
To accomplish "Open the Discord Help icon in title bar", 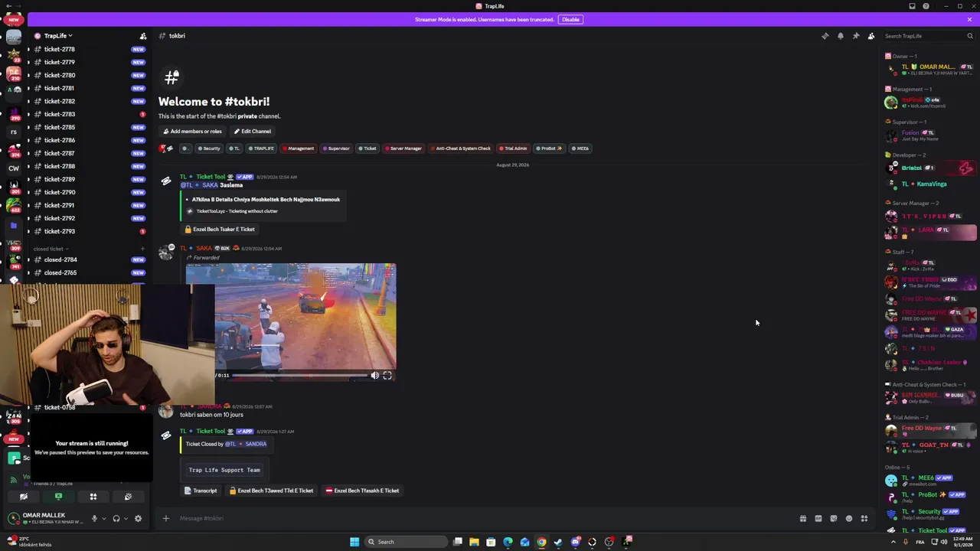I will [x=926, y=6].
